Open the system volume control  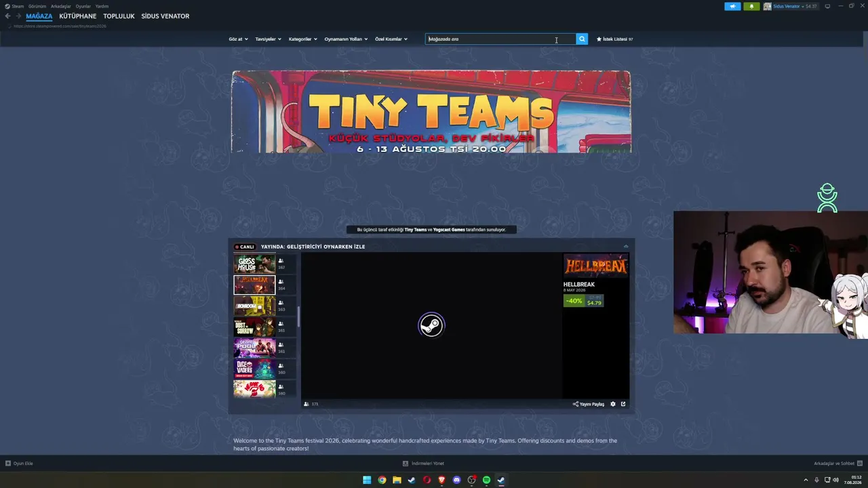pos(835,480)
